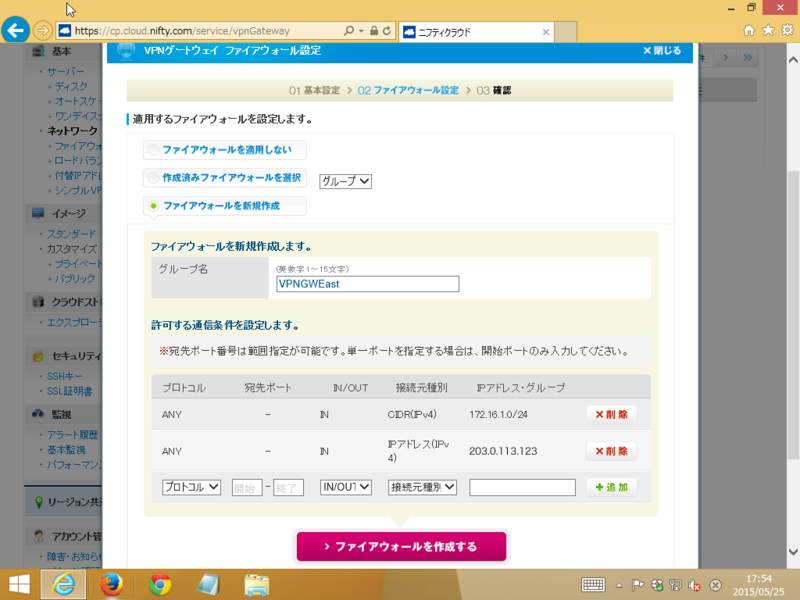
Task: Open Internet Explorer home page icon
Action: 749,30
